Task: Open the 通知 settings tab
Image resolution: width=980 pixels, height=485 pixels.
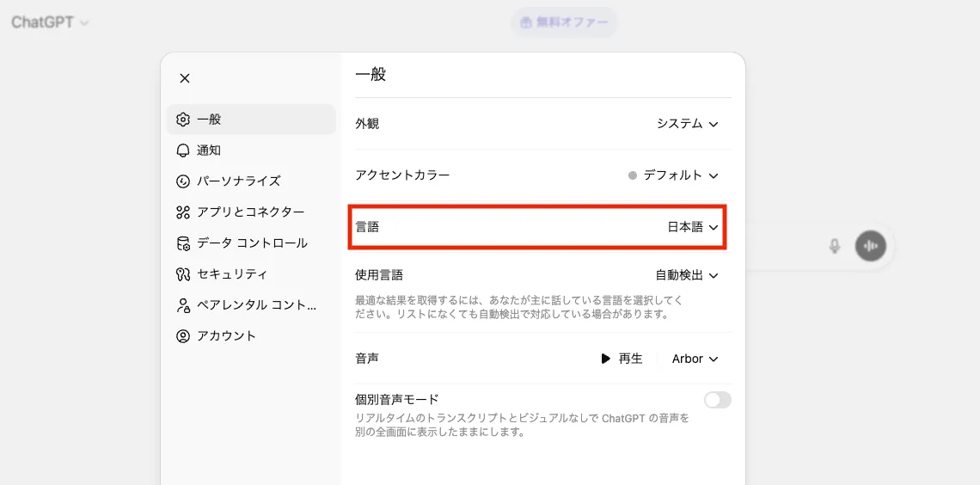Action: pos(251,150)
